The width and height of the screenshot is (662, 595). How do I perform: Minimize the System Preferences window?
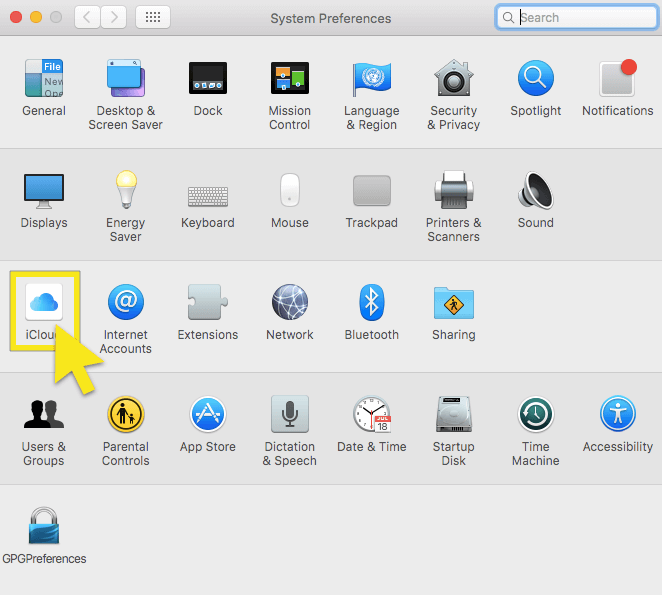coord(36,17)
